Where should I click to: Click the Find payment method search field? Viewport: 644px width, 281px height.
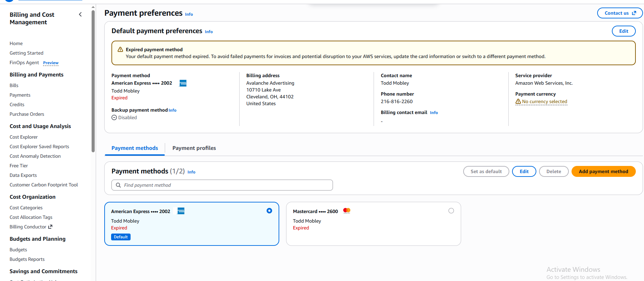pos(222,185)
